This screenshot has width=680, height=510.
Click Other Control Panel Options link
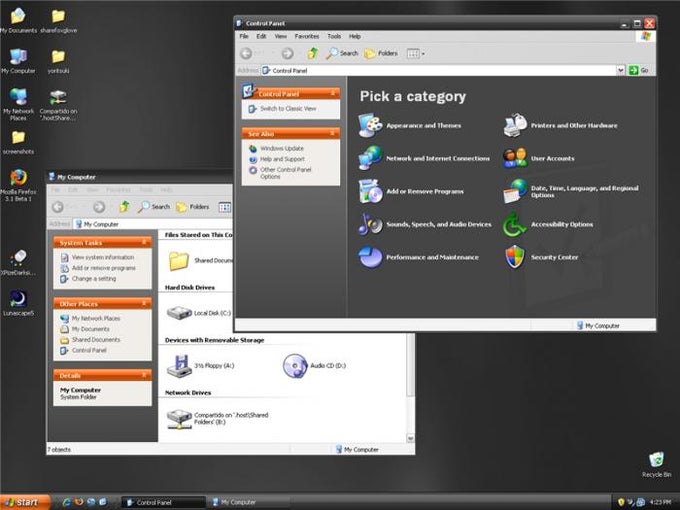[286, 173]
